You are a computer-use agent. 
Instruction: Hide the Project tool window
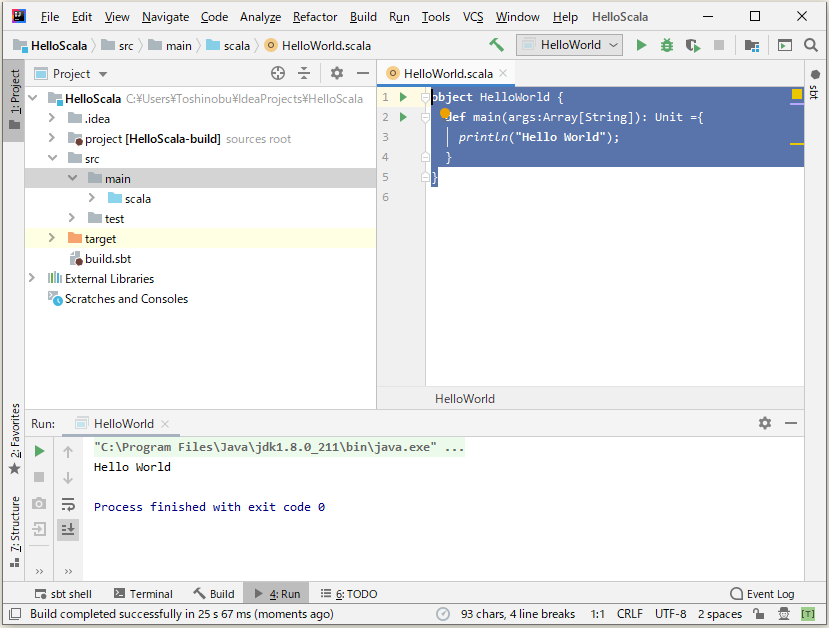click(363, 73)
